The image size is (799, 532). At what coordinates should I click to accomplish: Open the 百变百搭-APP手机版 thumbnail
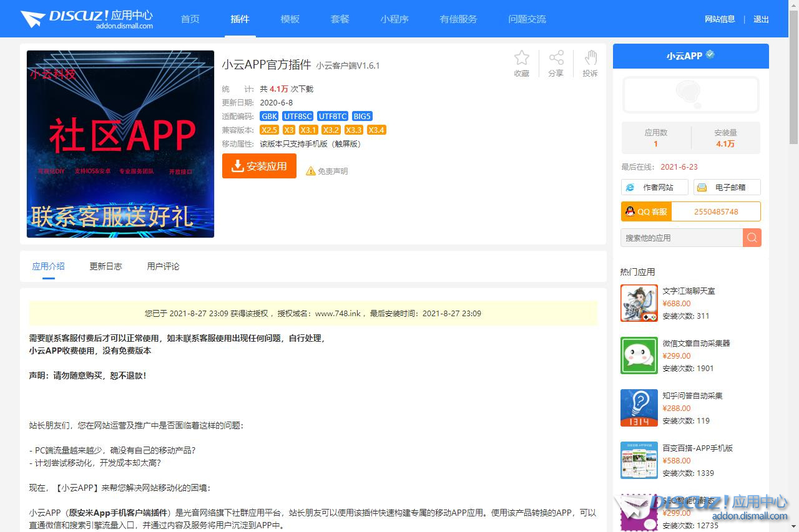click(639, 460)
